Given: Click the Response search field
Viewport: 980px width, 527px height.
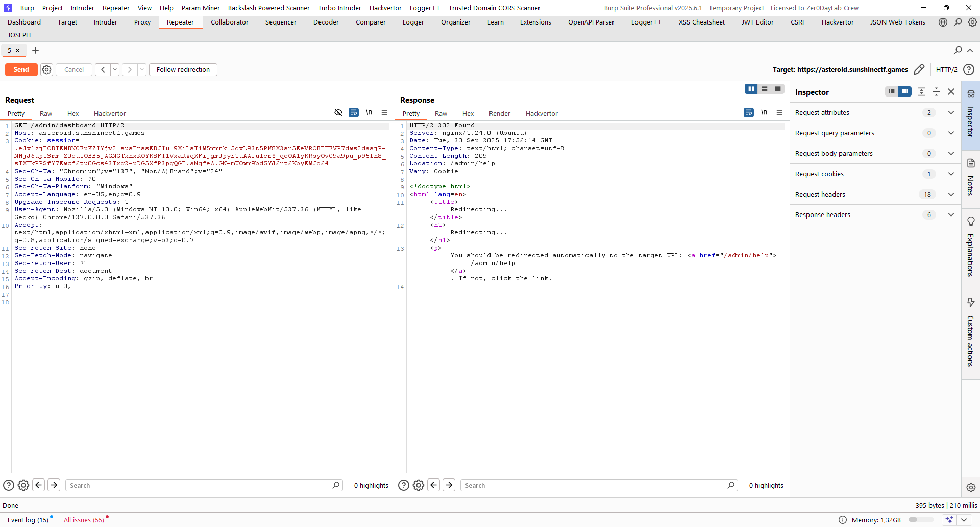Looking at the screenshot, I should [599, 485].
